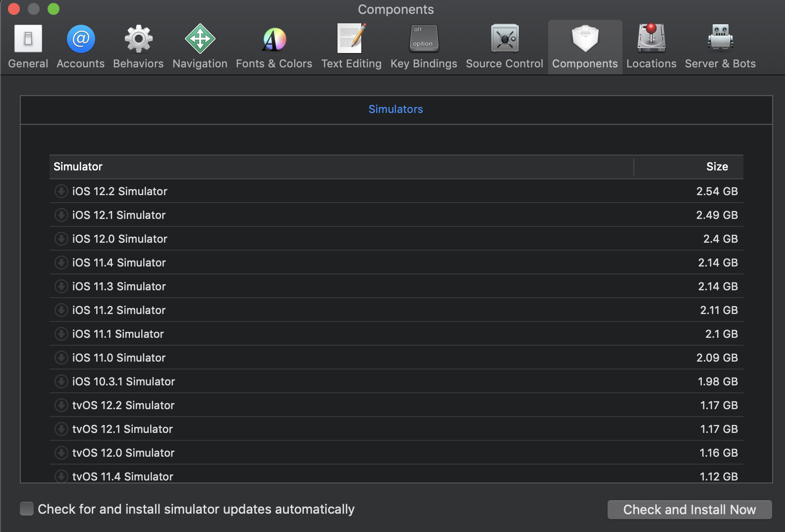Click the automatic updates checkbox label text
The image size is (785, 532).
coord(196,509)
